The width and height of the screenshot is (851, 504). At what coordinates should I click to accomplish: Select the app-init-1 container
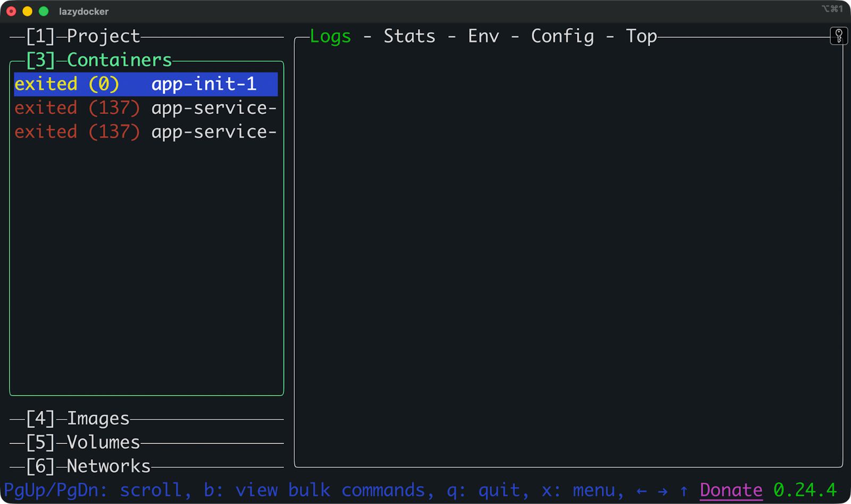point(204,83)
